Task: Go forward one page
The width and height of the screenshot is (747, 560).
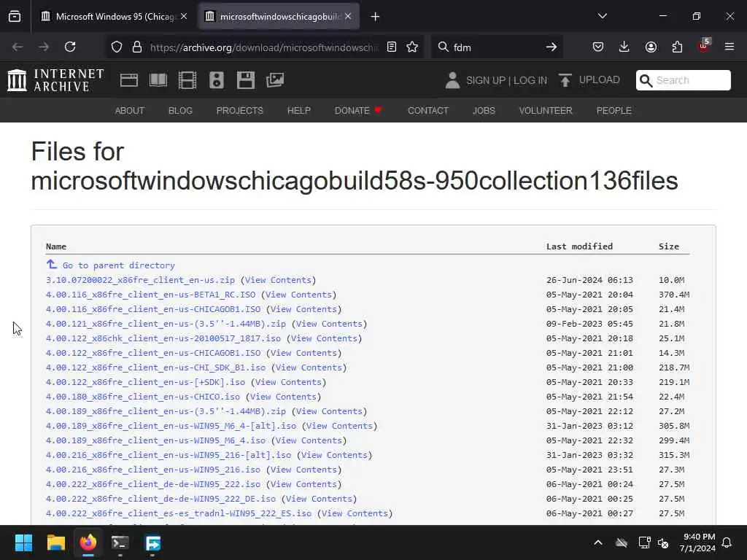Action: pyautogui.click(x=44, y=47)
